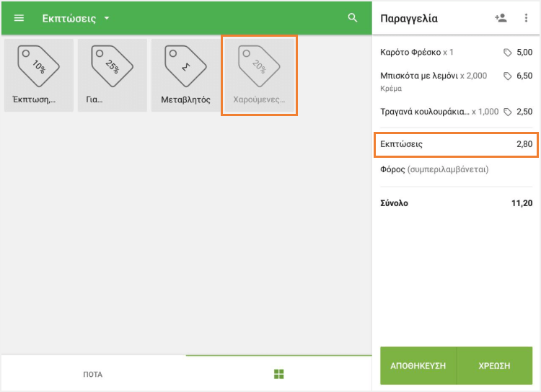Apply the 10% discount tag
The image size is (541, 392).
tap(39, 74)
